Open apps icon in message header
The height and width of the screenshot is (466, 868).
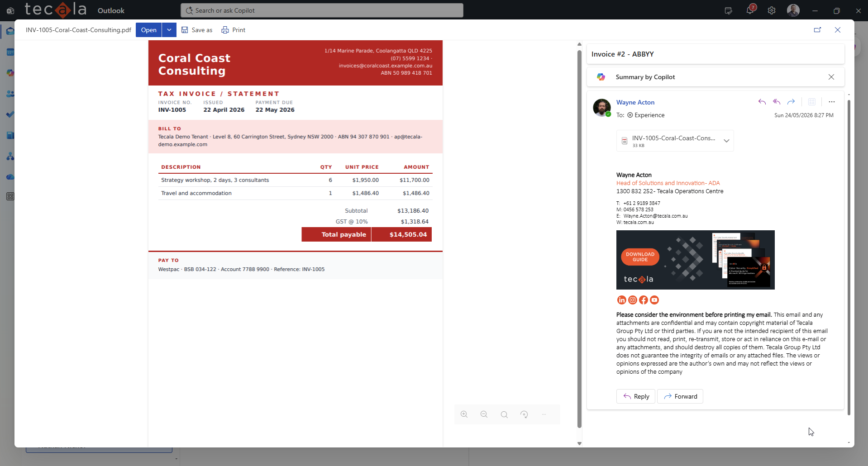point(812,102)
